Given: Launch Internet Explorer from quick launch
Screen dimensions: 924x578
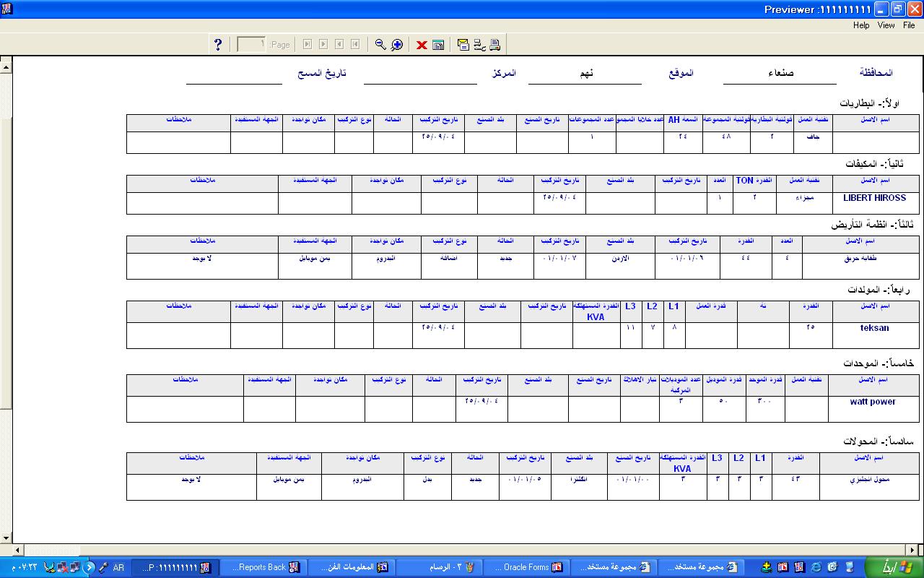Looking at the screenshot, I should [x=816, y=567].
